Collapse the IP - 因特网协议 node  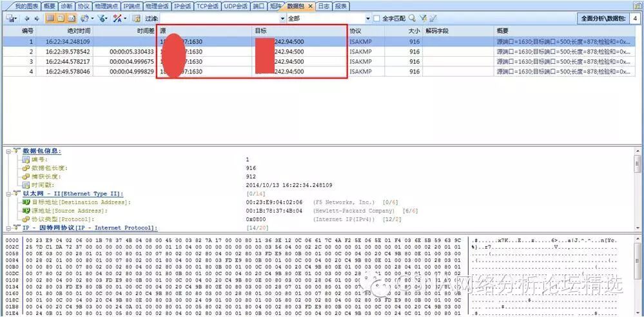click(8, 227)
